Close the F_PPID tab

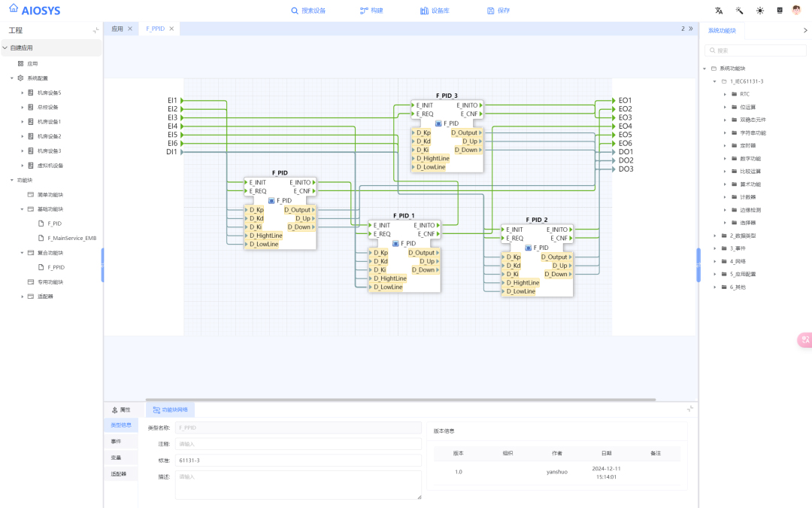click(x=171, y=29)
